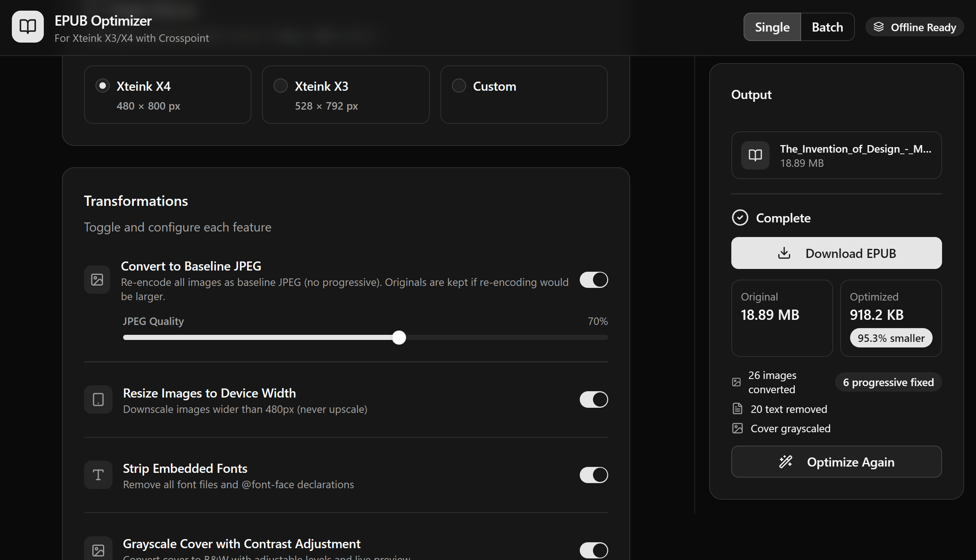Click the 70% JPEG quality value
The image size is (976, 560).
598,321
